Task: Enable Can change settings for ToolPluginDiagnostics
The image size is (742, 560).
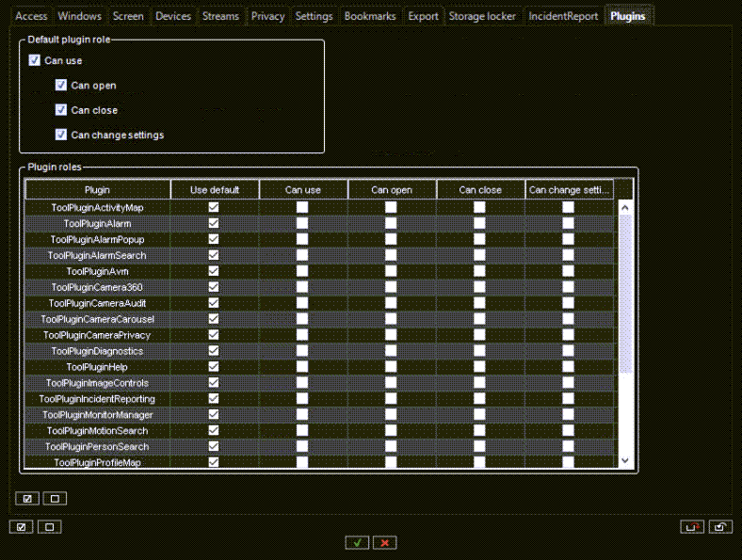Action: coord(569,351)
